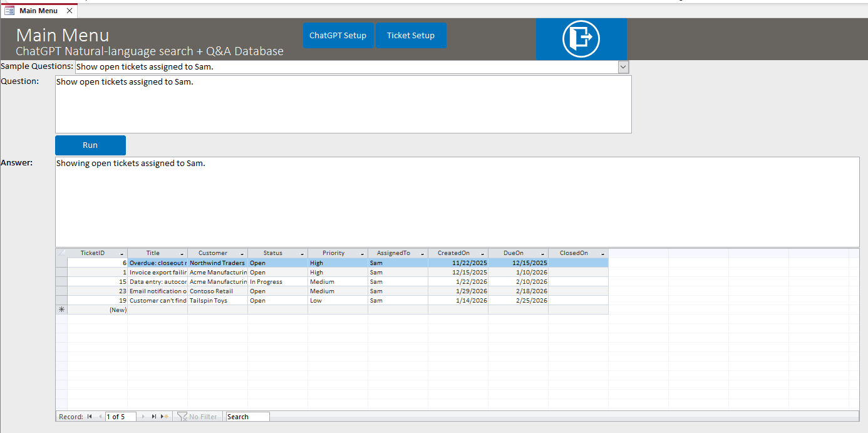868x433 pixels.
Task: Select the row for ticket 23
Action: tap(61, 291)
